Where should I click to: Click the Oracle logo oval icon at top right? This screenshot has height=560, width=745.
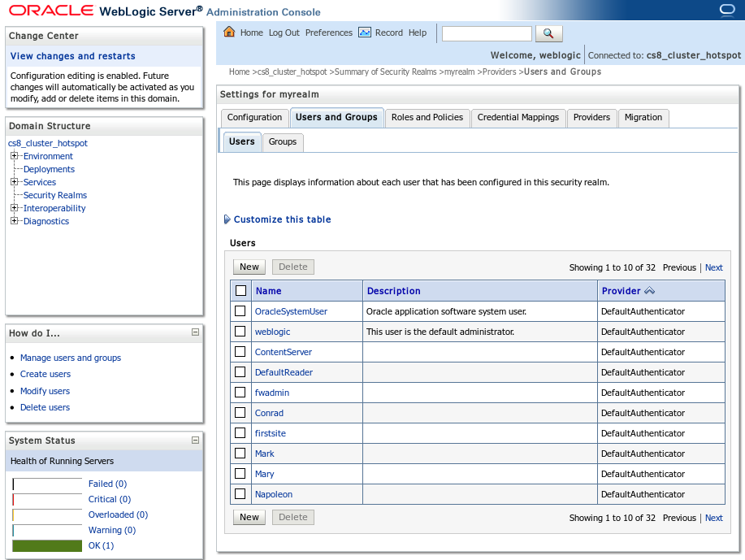tap(727, 10)
